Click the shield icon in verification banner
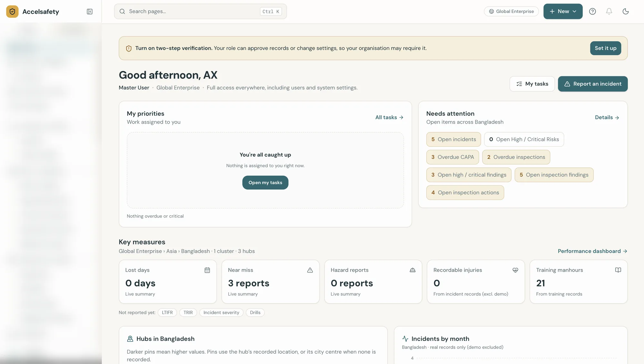Viewport: 644px width, 364px height. click(x=129, y=48)
